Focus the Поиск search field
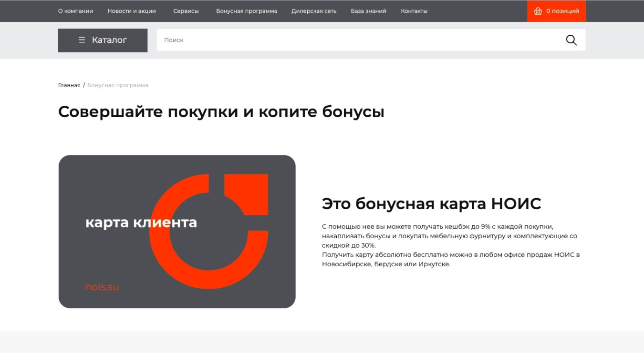Viewport: 644px width, 353px height. tap(358, 40)
